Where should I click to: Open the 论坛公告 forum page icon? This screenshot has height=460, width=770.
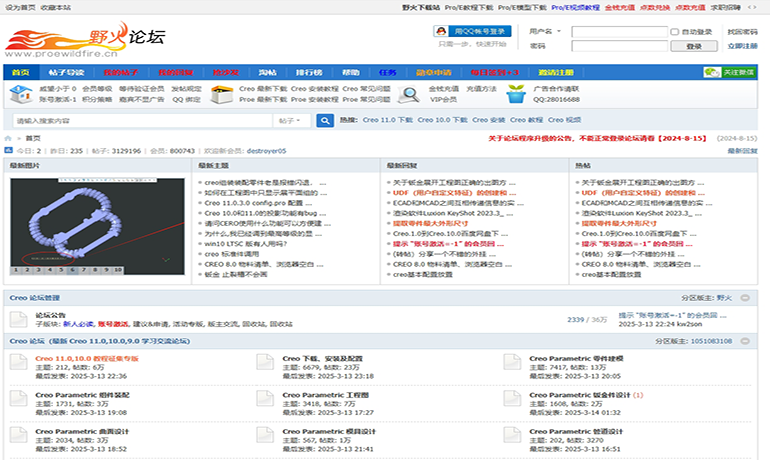19,318
